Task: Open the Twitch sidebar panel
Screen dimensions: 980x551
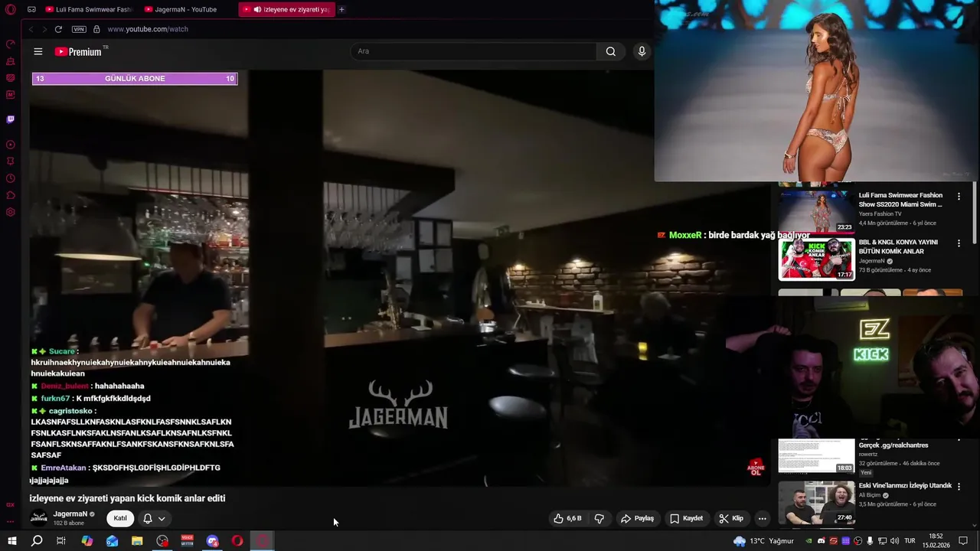Action: [11, 119]
